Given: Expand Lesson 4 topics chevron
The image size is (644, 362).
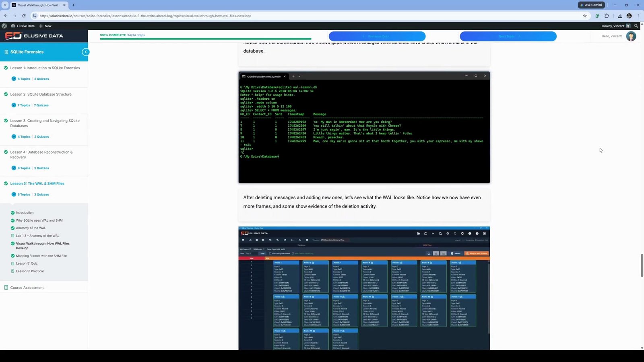Looking at the screenshot, I should click(x=14, y=168).
